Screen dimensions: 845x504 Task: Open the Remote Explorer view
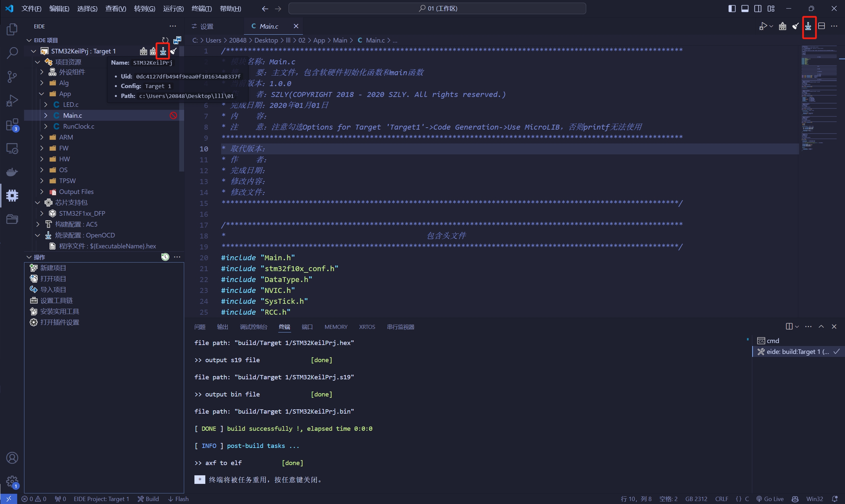coord(12,148)
